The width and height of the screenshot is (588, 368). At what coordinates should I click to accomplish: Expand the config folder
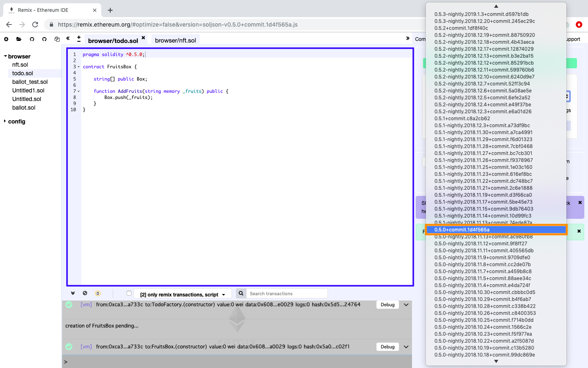(5, 121)
